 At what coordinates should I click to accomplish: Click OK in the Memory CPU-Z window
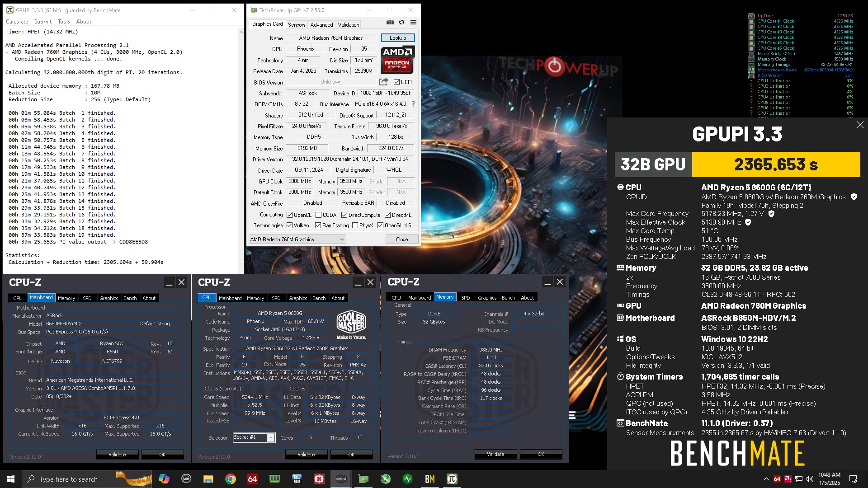(541, 454)
